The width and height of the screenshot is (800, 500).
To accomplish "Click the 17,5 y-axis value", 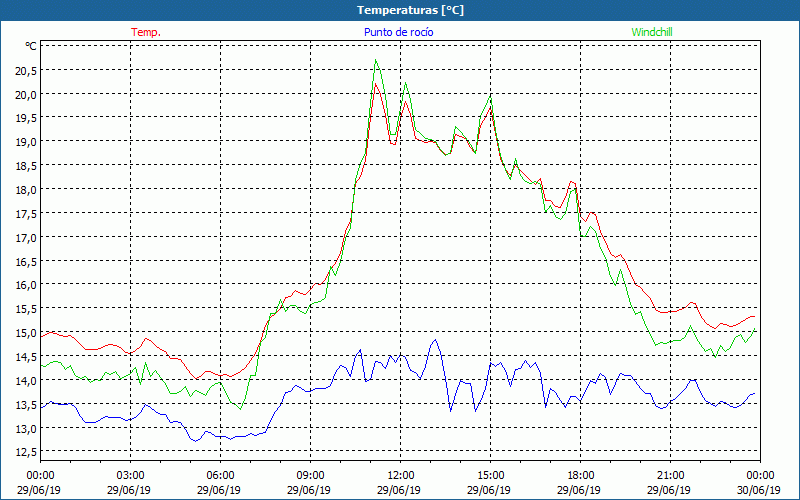I will [27, 214].
